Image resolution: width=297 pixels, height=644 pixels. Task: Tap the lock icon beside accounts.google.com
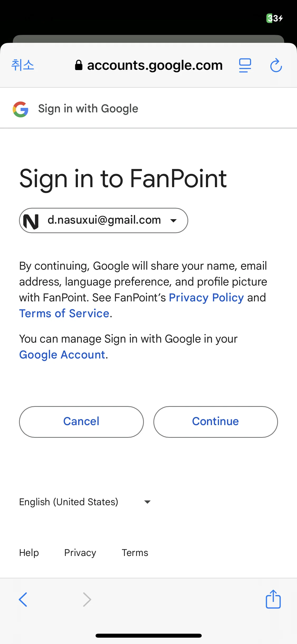click(79, 65)
